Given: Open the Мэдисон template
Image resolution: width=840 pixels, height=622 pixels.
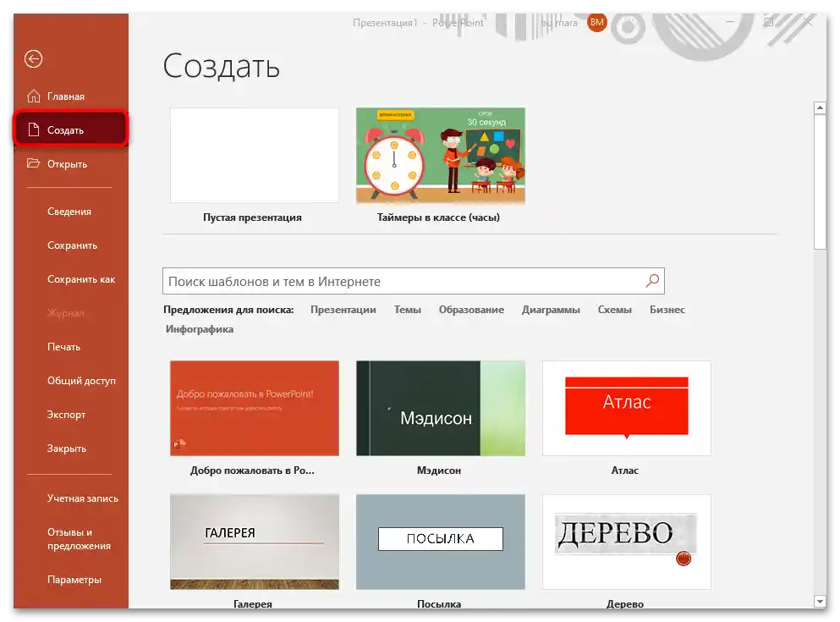Looking at the screenshot, I should [x=440, y=408].
